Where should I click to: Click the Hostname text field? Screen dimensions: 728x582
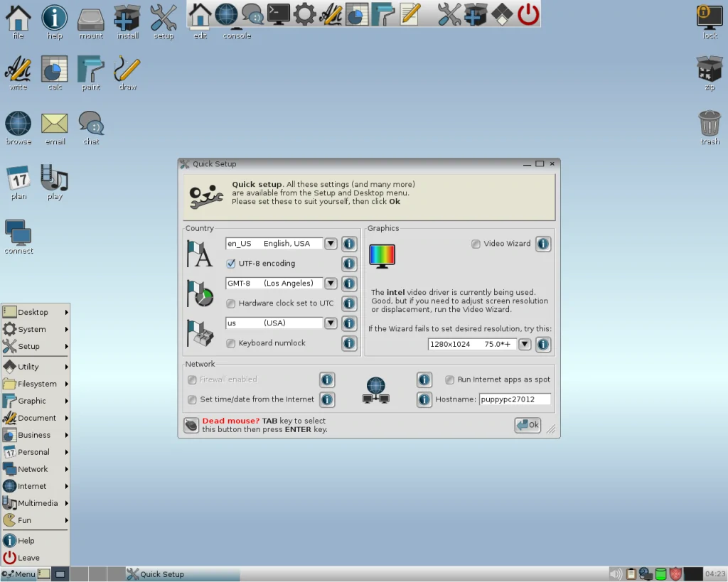pyautogui.click(x=515, y=400)
